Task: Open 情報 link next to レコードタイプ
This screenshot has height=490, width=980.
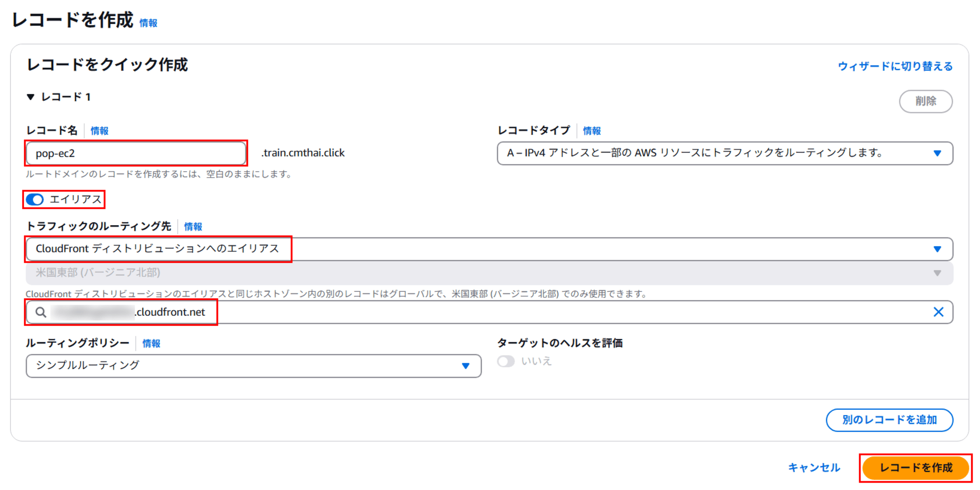Action: pyautogui.click(x=592, y=131)
